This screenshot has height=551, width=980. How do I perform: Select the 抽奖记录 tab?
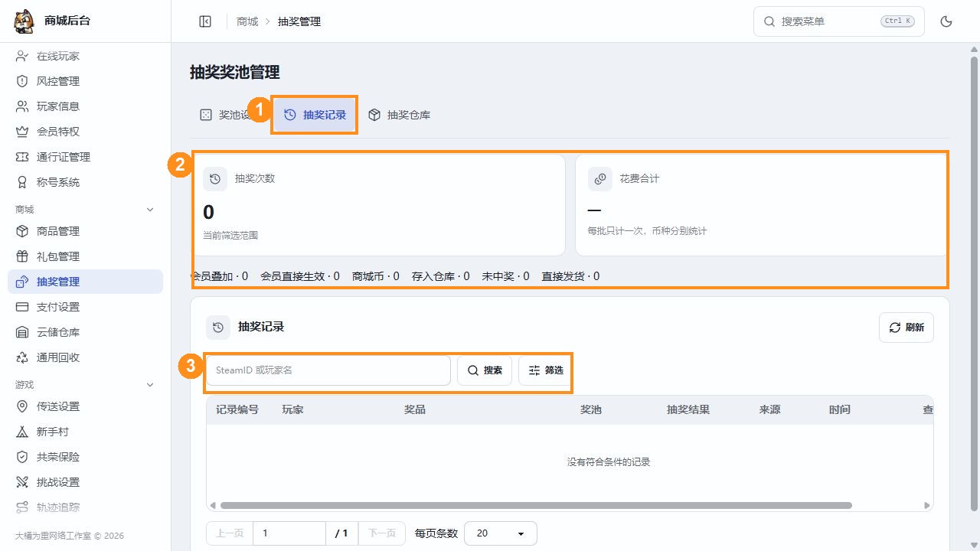(x=315, y=115)
